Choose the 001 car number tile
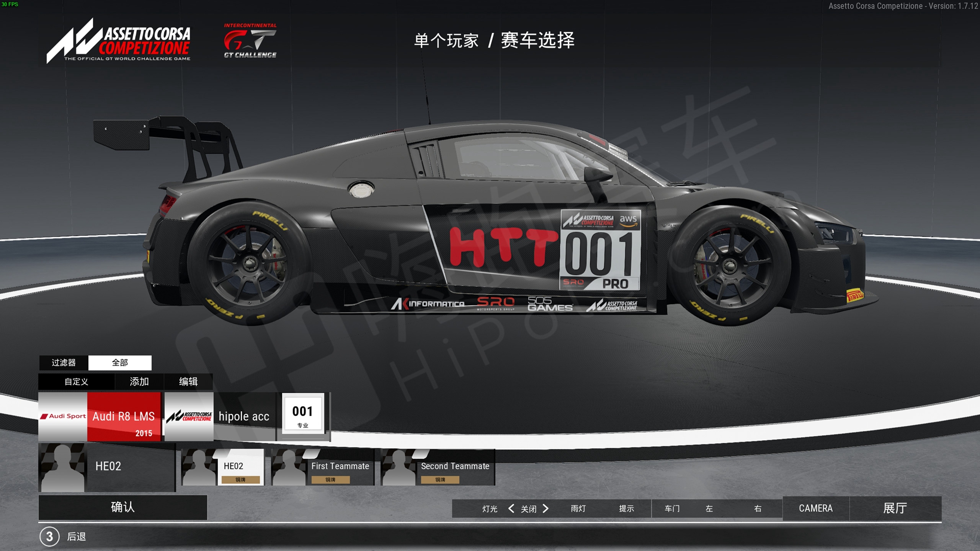Image resolution: width=980 pixels, height=551 pixels. (303, 414)
